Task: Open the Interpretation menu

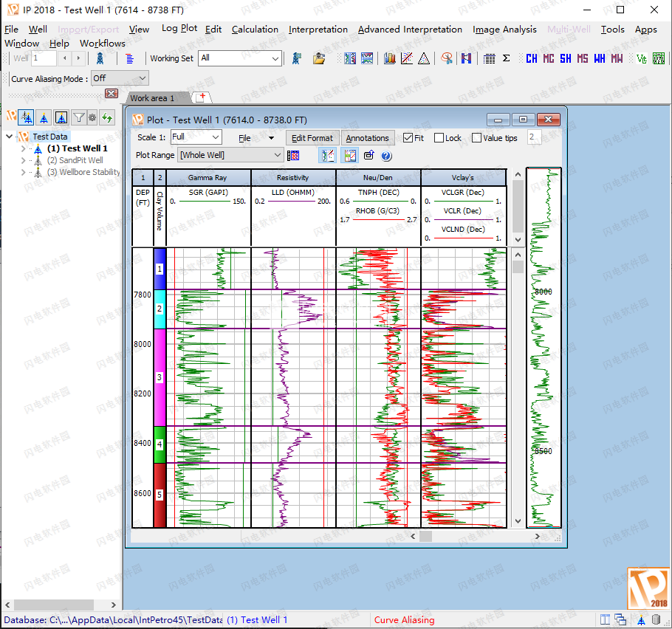Action: tap(318, 30)
